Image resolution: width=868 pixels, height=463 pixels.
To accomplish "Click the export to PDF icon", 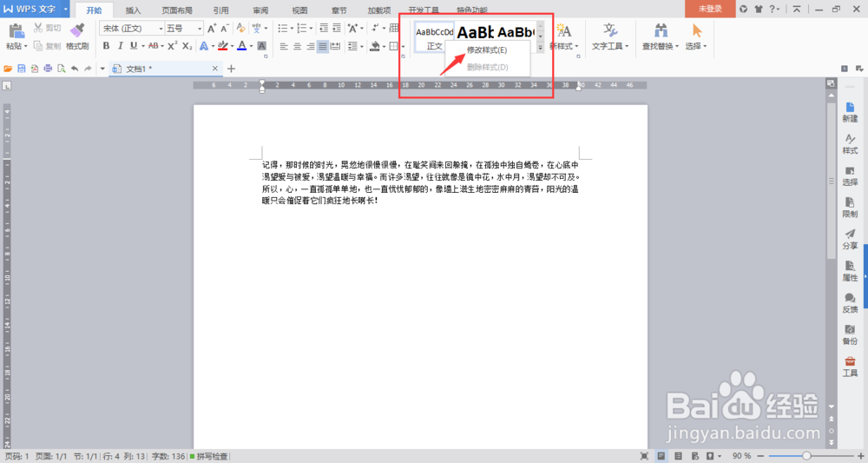I will coord(35,69).
